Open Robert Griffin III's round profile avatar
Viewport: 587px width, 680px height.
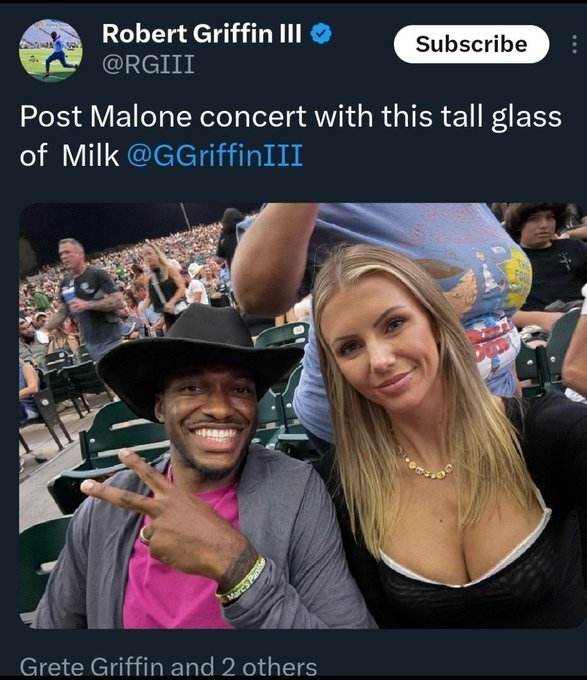click(x=51, y=50)
